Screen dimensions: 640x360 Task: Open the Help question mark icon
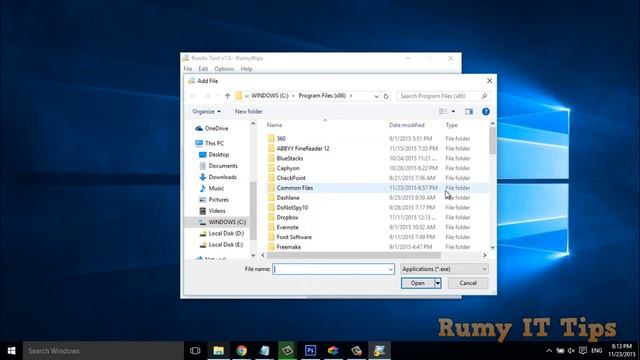(486, 111)
